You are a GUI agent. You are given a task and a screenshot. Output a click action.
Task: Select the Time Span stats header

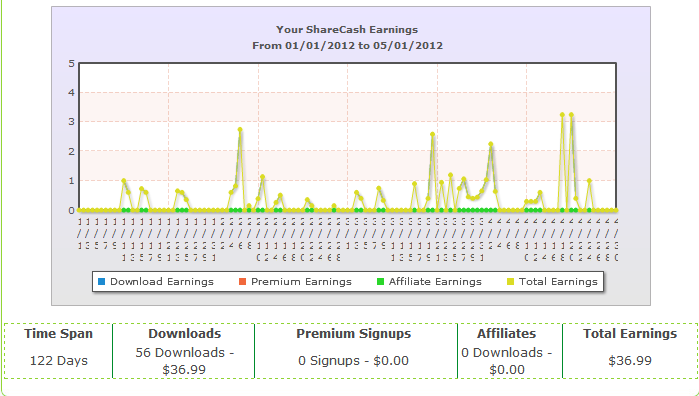[x=58, y=334]
